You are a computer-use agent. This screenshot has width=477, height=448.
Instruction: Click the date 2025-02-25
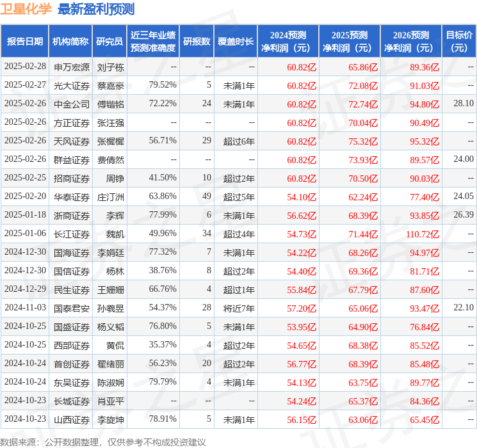click(x=25, y=177)
